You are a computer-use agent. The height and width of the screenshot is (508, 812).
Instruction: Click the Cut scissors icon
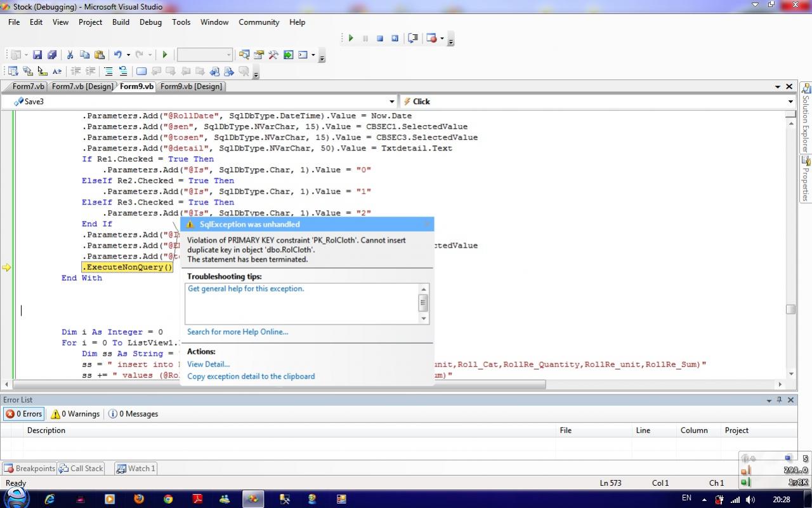click(x=70, y=55)
